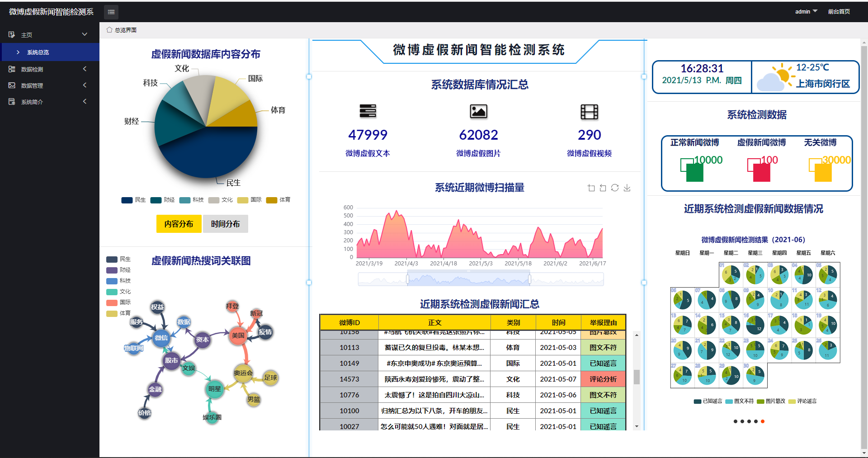Click the 微博虚假图片 image icon

click(x=478, y=111)
